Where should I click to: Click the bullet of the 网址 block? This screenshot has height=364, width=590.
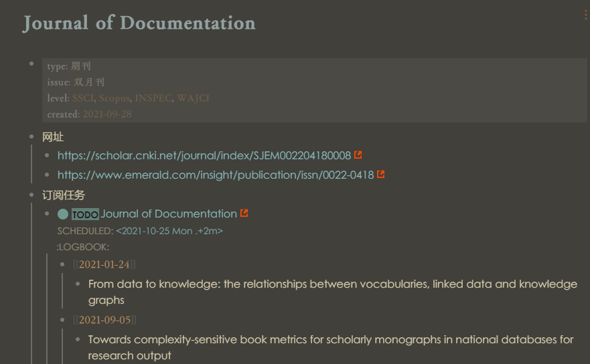(31, 137)
